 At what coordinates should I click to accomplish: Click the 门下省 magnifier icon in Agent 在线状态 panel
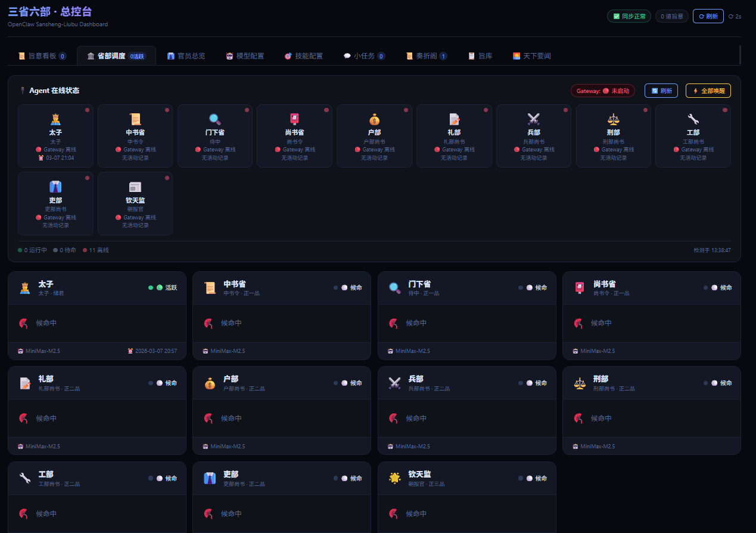pos(215,119)
